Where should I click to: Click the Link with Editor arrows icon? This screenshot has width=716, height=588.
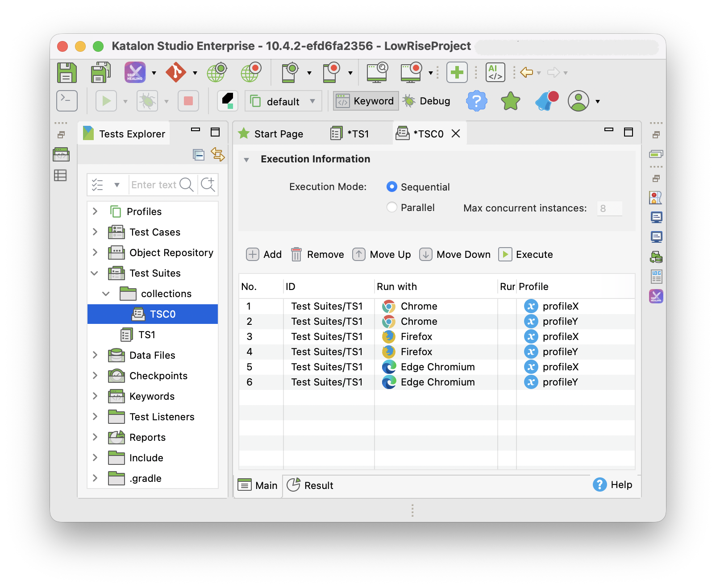coord(217,154)
